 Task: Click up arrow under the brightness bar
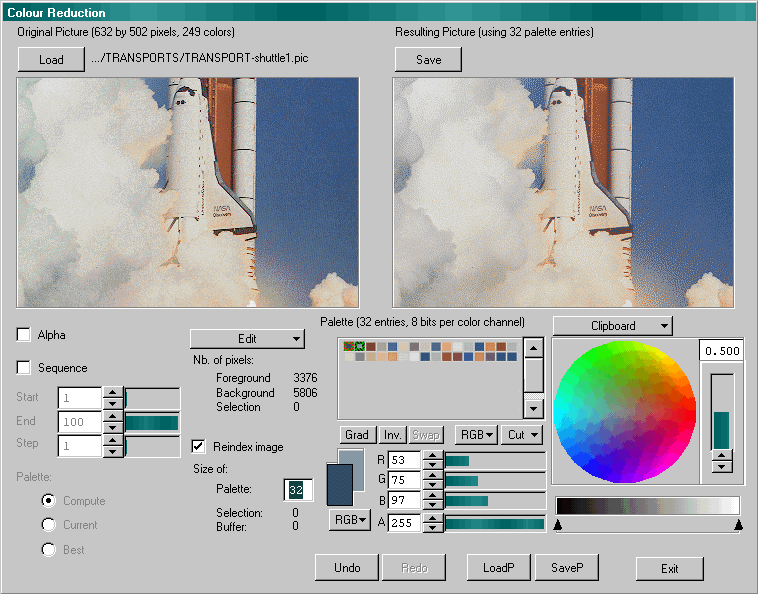[722, 456]
